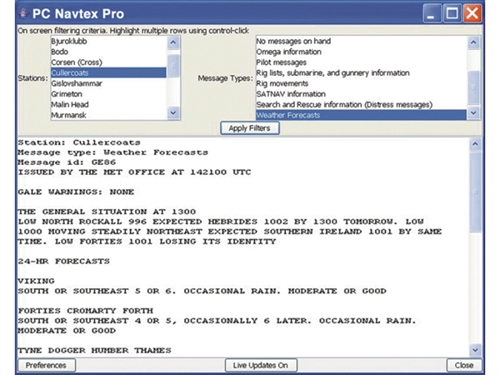
Task: Select the highlighted Cullercoats station
Action: pyautogui.click(x=108, y=73)
